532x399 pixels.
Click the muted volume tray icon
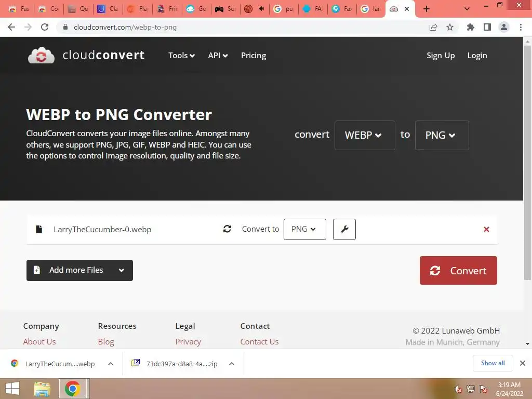coord(458,389)
